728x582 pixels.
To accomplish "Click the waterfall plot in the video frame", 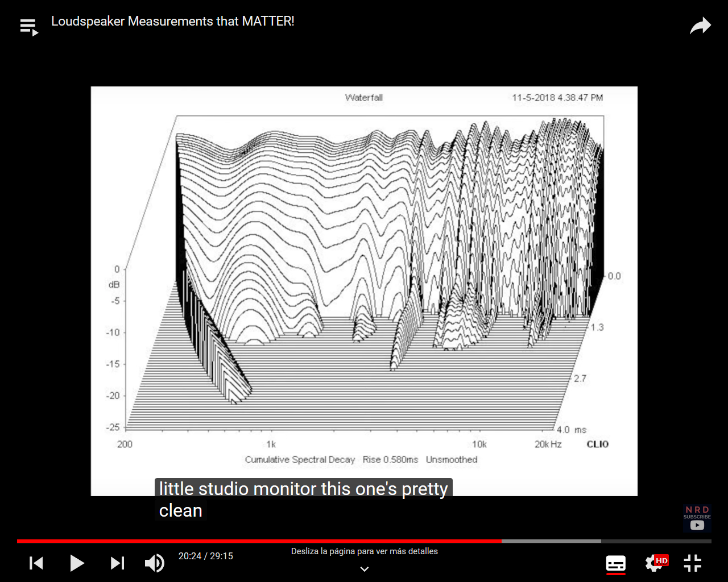I will tap(364, 291).
